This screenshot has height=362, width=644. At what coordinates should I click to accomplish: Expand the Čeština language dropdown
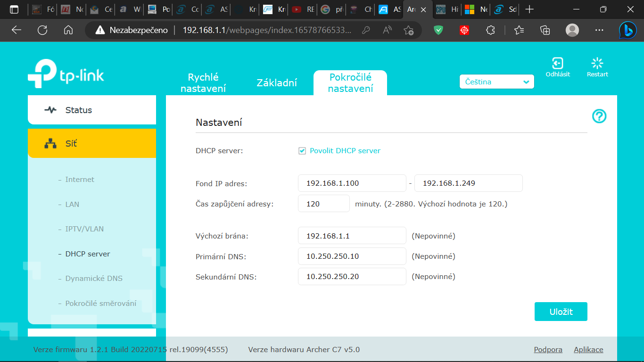pos(496,82)
